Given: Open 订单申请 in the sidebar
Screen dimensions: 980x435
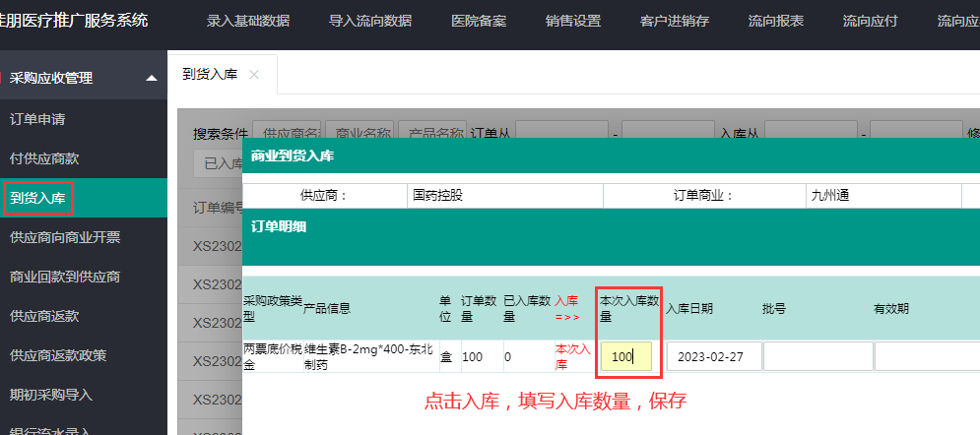Looking at the screenshot, I should (37, 119).
